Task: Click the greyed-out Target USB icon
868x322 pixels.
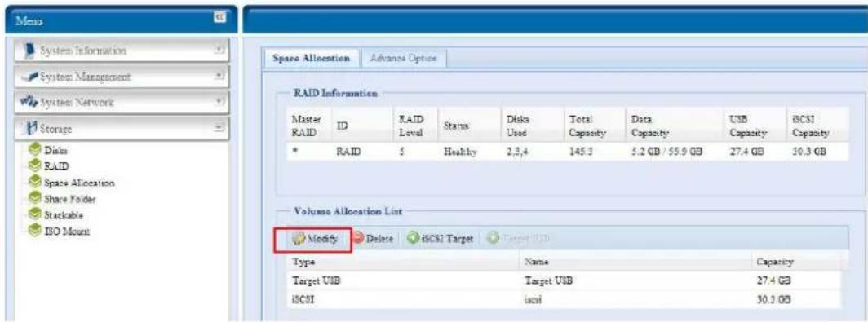Action: coord(493,239)
